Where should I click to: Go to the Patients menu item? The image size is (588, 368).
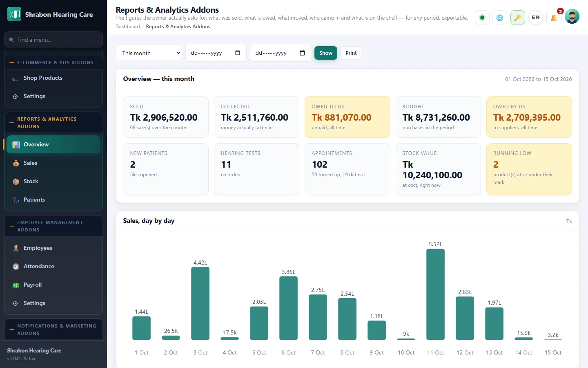(x=53, y=200)
